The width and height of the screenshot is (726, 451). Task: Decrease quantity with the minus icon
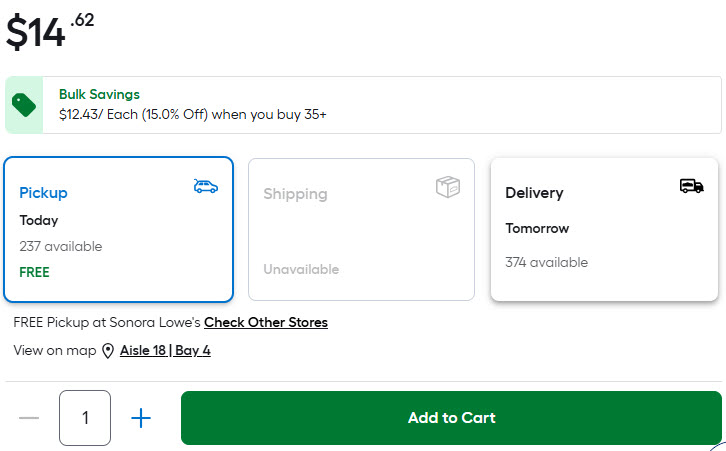29,418
